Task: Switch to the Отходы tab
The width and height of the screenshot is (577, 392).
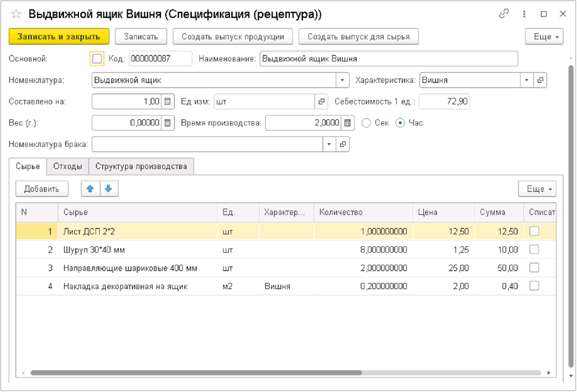Action: coord(68,166)
